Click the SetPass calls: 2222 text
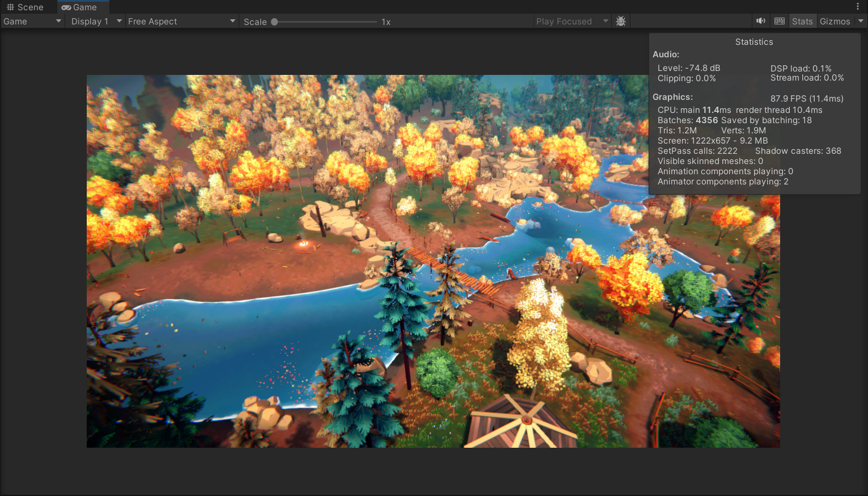Viewport: 868px width, 496px height. (697, 151)
